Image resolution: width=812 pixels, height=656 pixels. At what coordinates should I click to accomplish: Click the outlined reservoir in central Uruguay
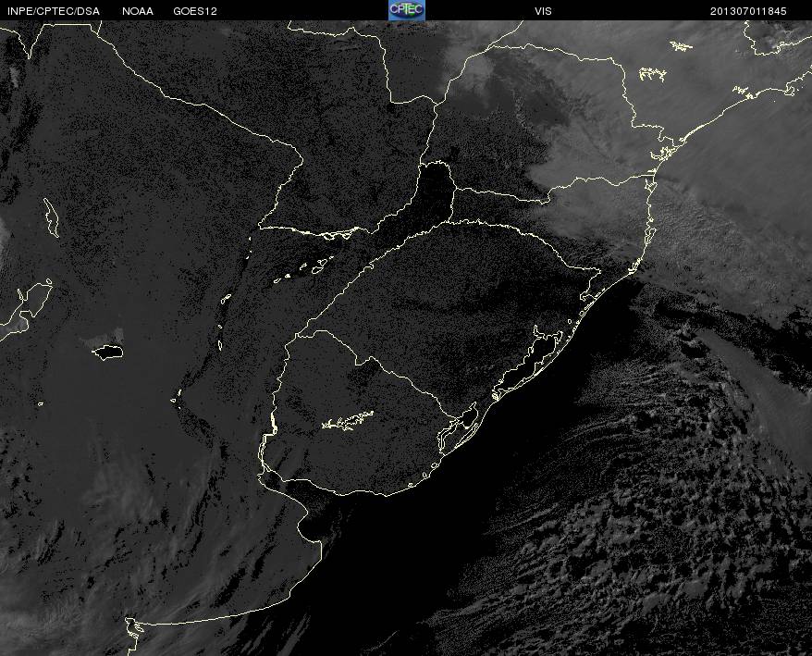(348, 420)
